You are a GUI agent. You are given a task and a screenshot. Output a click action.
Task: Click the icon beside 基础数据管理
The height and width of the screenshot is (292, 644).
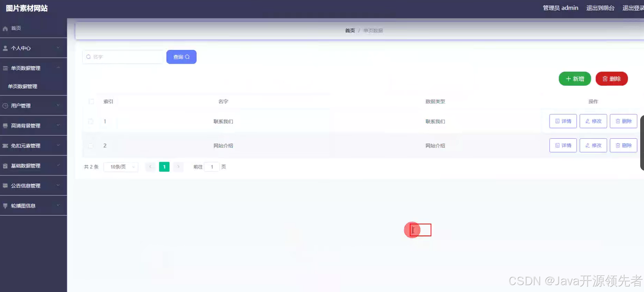(x=5, y=166)
